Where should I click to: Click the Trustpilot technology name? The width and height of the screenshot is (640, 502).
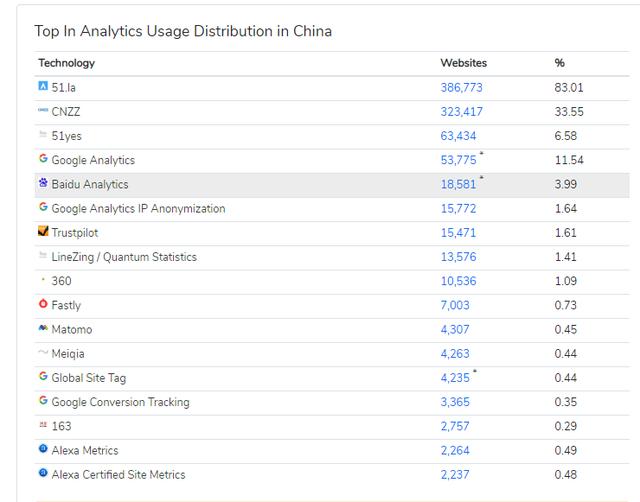pos(75,233)
